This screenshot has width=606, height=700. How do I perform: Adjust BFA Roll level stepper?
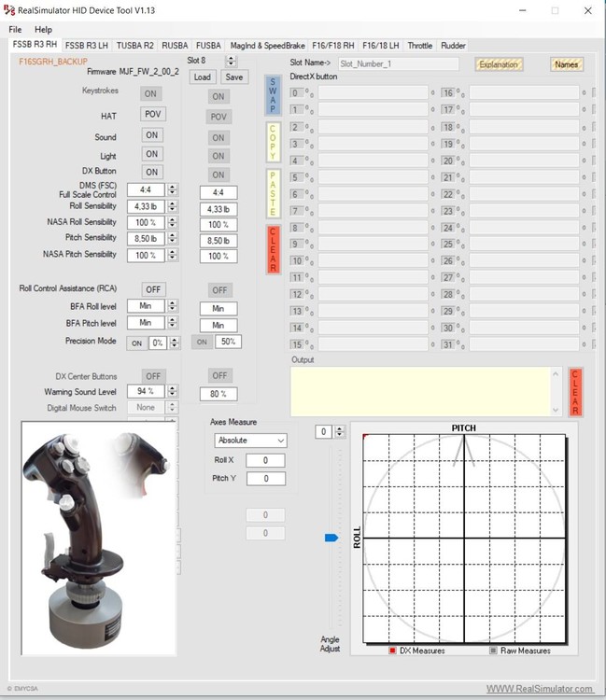pyautogui.click(x=173, y=306)
